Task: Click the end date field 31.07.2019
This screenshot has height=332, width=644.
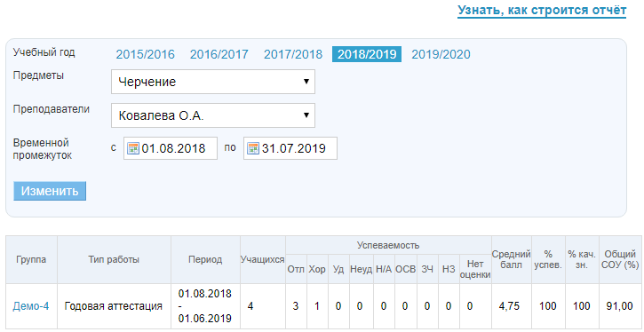Action: point(290,148)
